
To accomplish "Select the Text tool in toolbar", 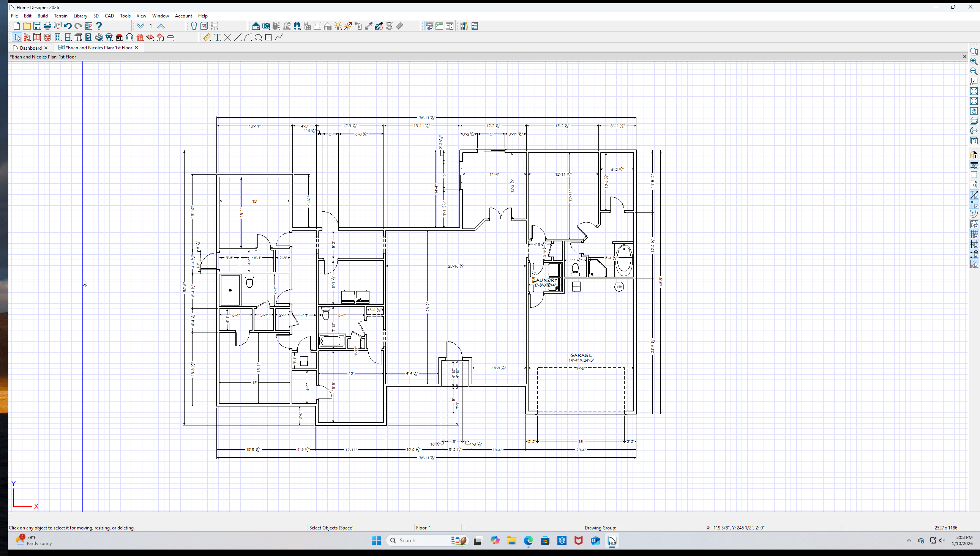I will click(x=217, y=38).
